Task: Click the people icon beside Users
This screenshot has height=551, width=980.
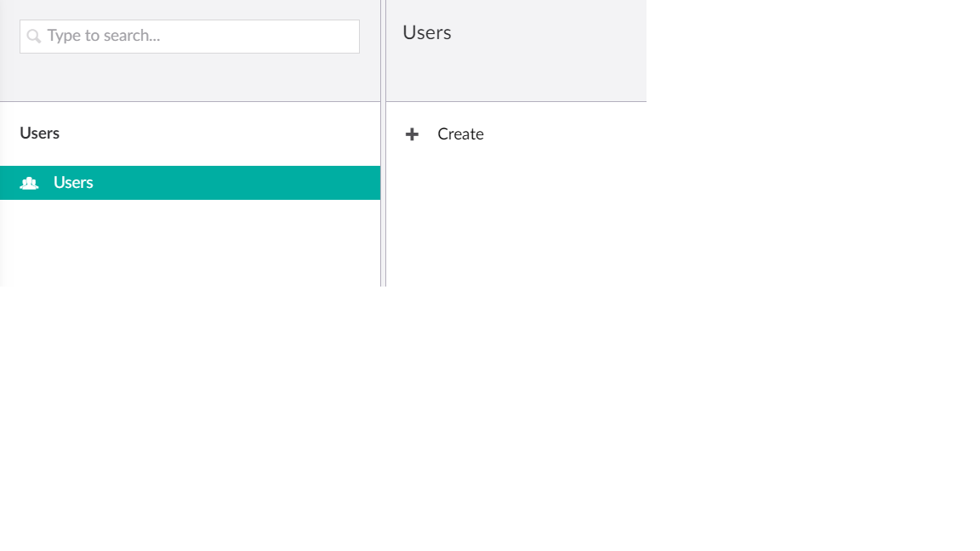Action: coord(29,183)
